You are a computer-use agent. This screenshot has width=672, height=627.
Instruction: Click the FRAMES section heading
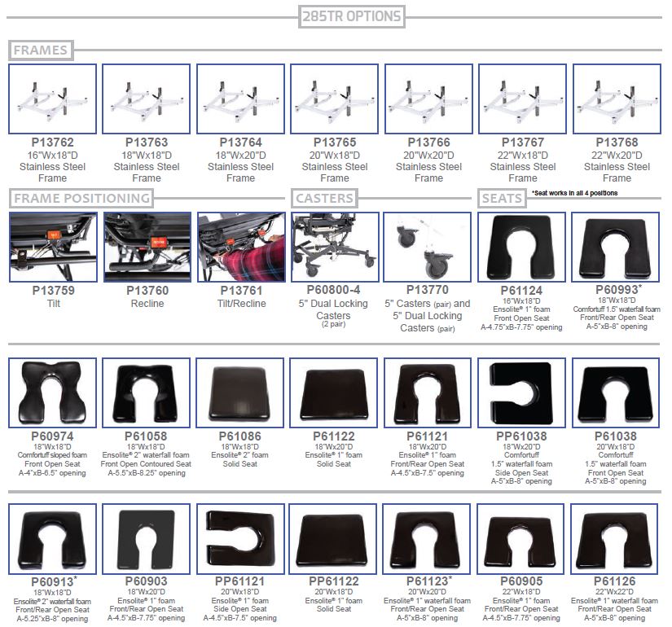click(41, 50)
